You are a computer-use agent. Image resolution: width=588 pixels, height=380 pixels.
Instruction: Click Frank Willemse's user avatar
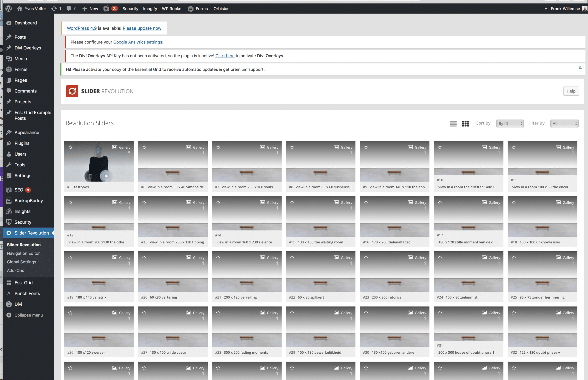(584, 9)
